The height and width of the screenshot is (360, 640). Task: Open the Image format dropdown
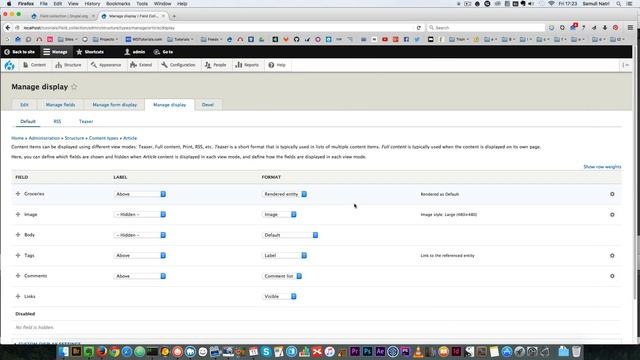(x=279, y=214)
